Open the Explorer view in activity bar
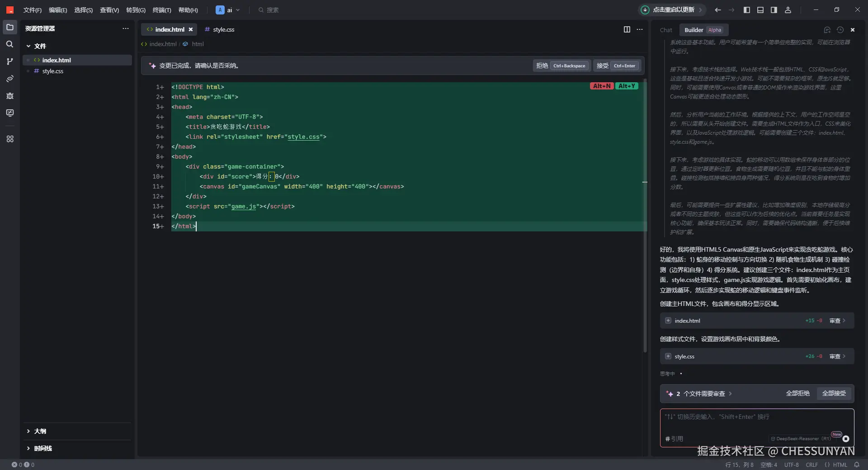868x470 pixels. click(10, 27)
